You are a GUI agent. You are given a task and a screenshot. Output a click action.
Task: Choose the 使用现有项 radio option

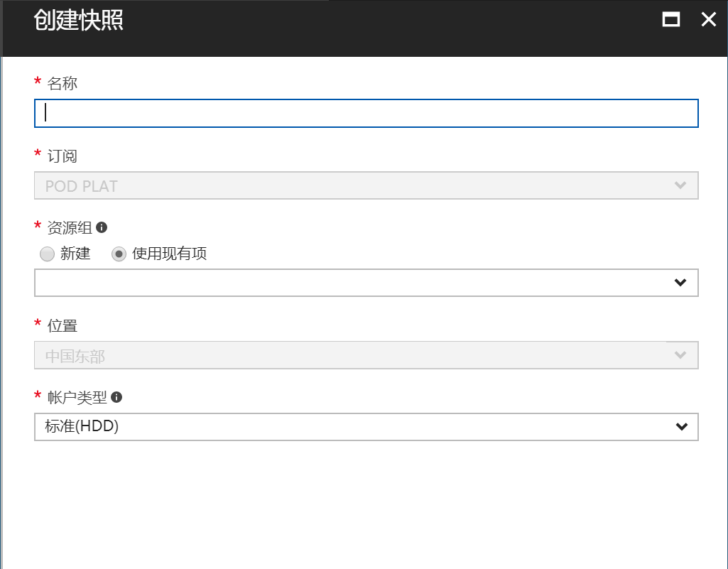pos(119,254)
